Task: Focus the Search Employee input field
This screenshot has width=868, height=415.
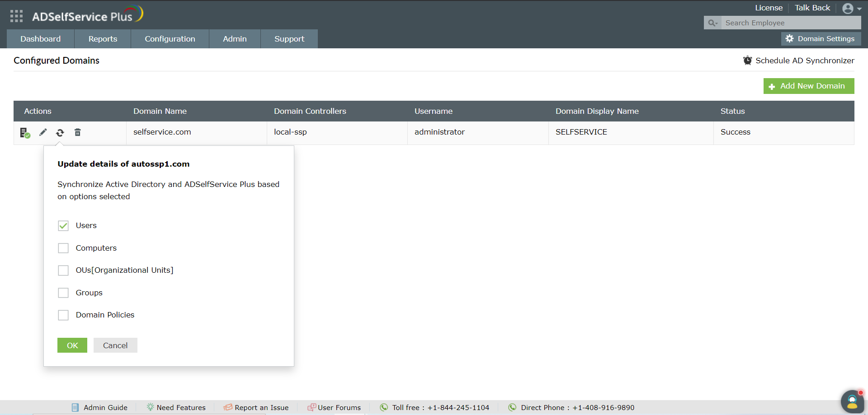Action: click(792, 23)
